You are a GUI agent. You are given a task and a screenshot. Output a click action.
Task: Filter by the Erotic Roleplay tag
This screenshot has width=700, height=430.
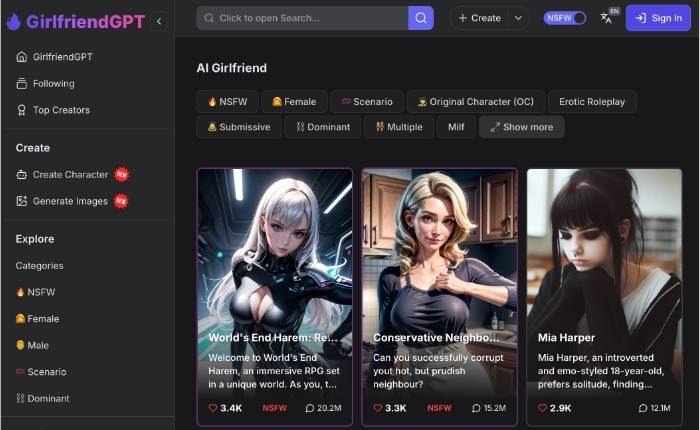click(x=592, y=102)
